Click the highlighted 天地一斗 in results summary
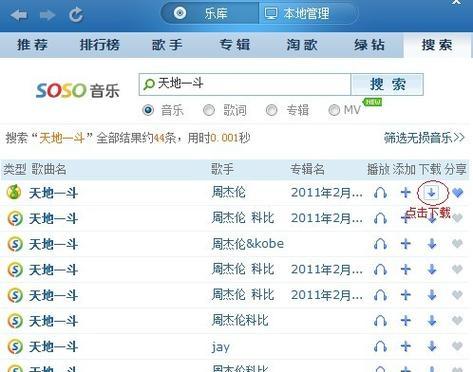This screenshot has width=473, height=372. tap(62, 137)
